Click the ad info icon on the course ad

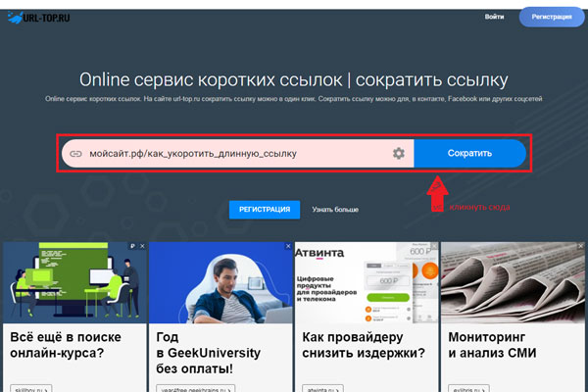point(133,246)
